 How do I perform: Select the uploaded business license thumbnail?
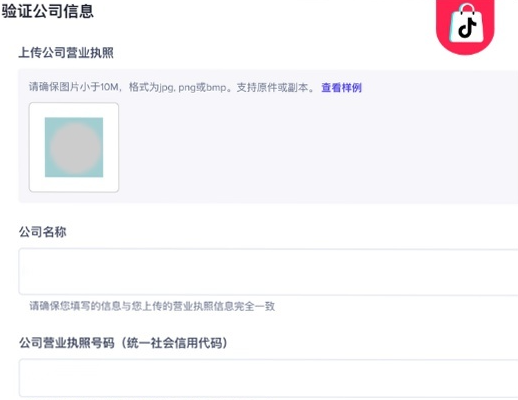point(74,147)
